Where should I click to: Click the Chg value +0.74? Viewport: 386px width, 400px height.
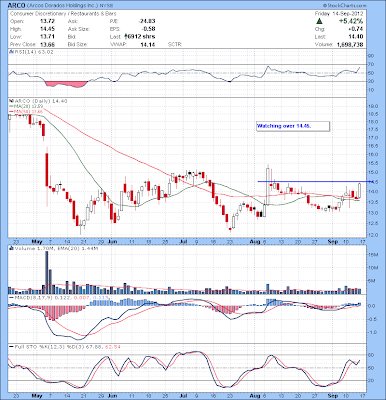[x=356, y=29]
